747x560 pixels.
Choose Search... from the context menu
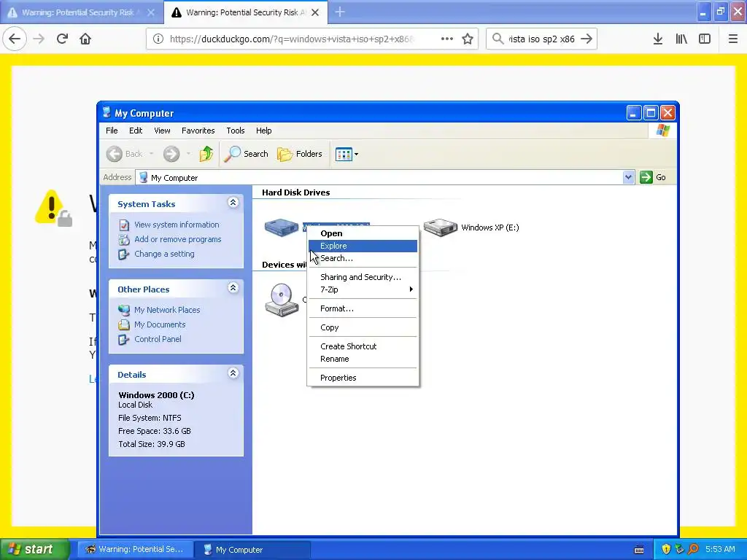click(363, 258)
